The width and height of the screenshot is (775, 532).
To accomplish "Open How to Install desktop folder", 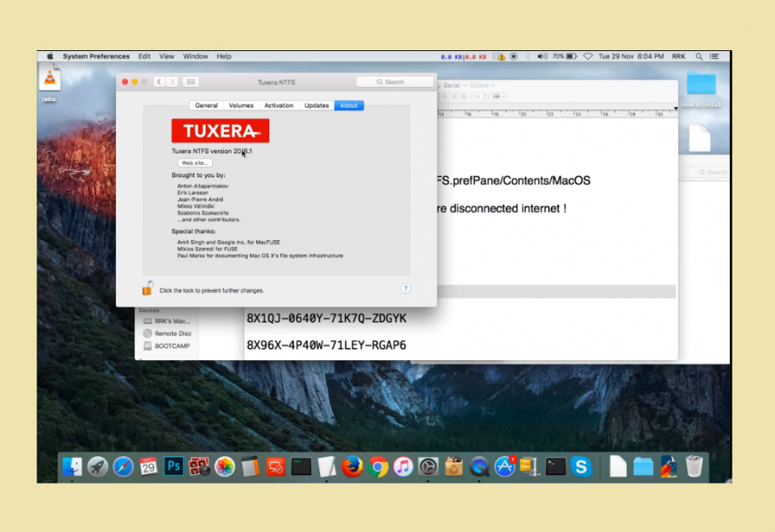I will (701, 89).
